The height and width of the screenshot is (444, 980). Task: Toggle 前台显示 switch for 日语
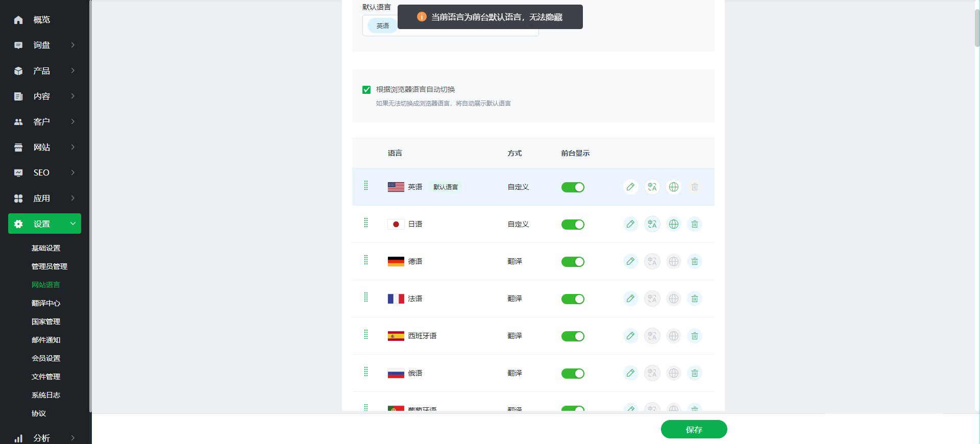(x=573, y=225)
